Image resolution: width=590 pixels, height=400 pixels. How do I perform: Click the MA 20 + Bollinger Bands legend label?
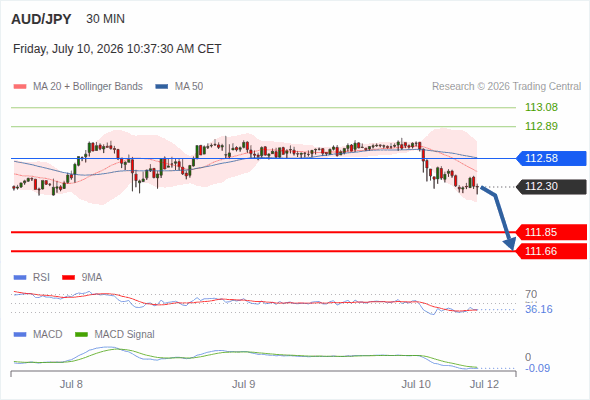pos(88,87)
